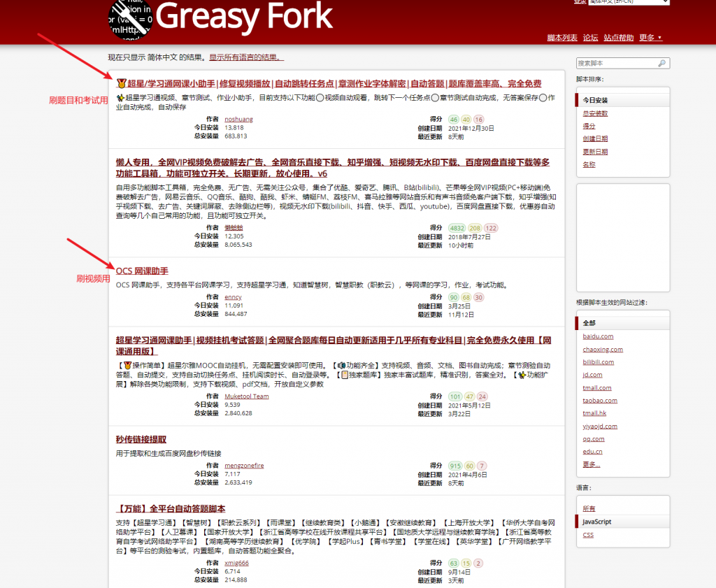This screenshot has width=716, height=588.
Task: Expand the 更多 menu in header
Action: click(x=651, y=38)
